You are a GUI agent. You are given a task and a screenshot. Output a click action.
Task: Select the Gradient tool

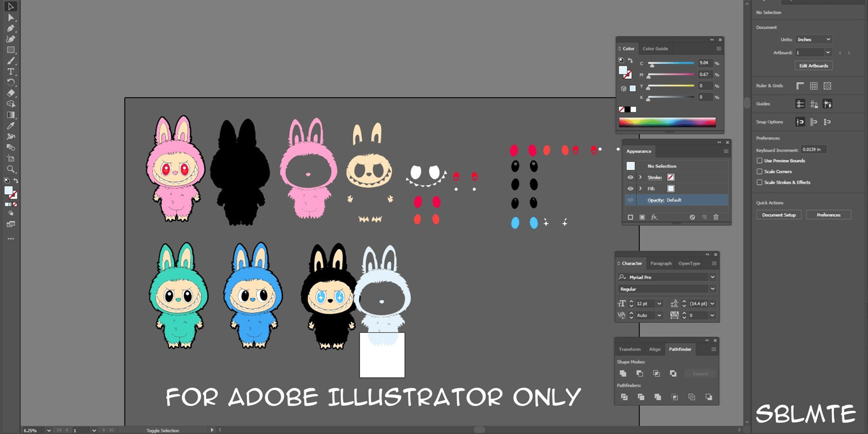tap(10, 115)
